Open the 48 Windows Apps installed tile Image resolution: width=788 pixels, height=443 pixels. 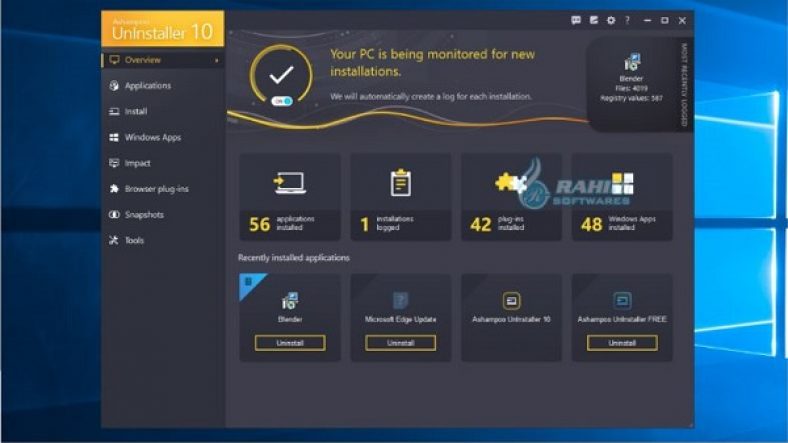[x=622, y=197]
